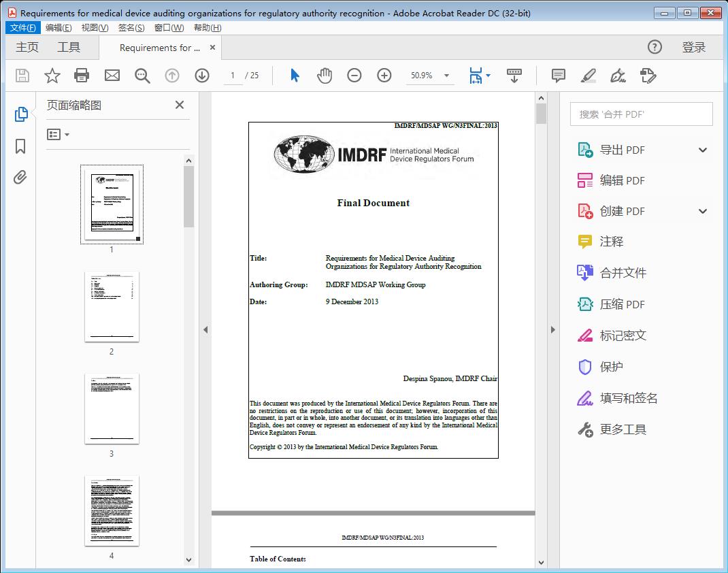Switch to the 主页 tab
The height and width of the screenshot is (573, 728).
click(x=27, y=47)
